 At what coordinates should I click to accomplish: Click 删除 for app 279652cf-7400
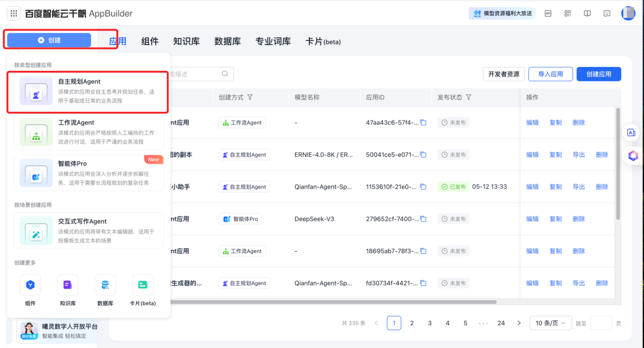pos(579,219)
